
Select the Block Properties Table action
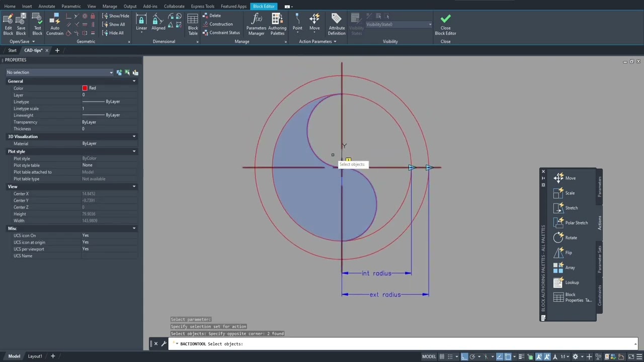coord(573,298)
